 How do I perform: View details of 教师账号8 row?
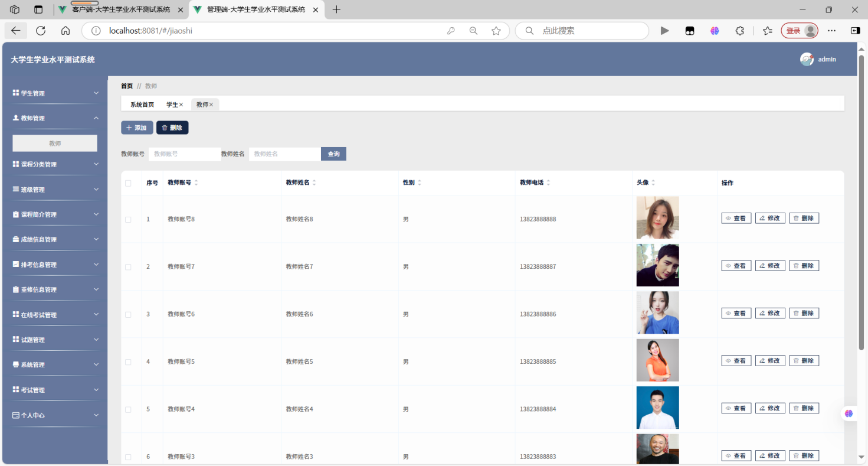coord(736,219)
